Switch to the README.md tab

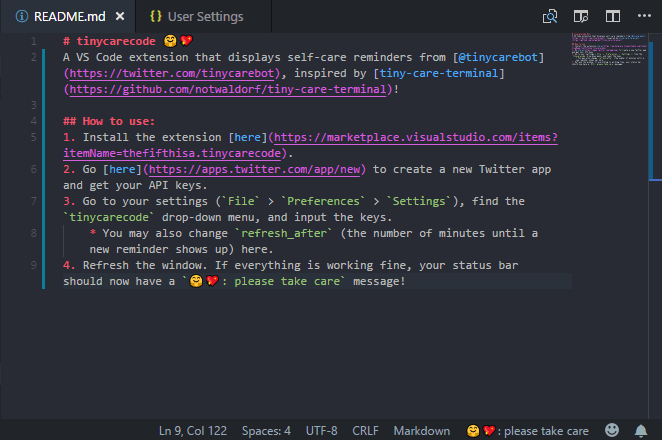click(x=68, y=16)
